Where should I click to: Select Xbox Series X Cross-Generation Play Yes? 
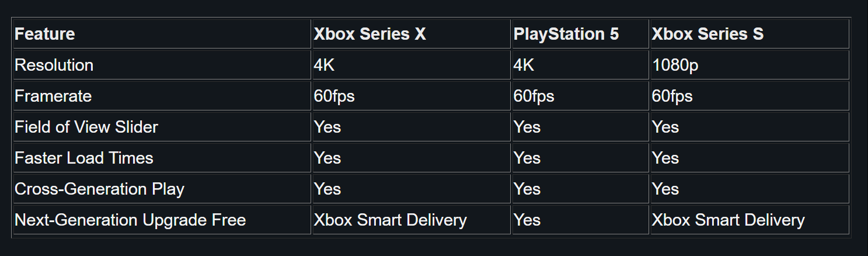[327, 189]
